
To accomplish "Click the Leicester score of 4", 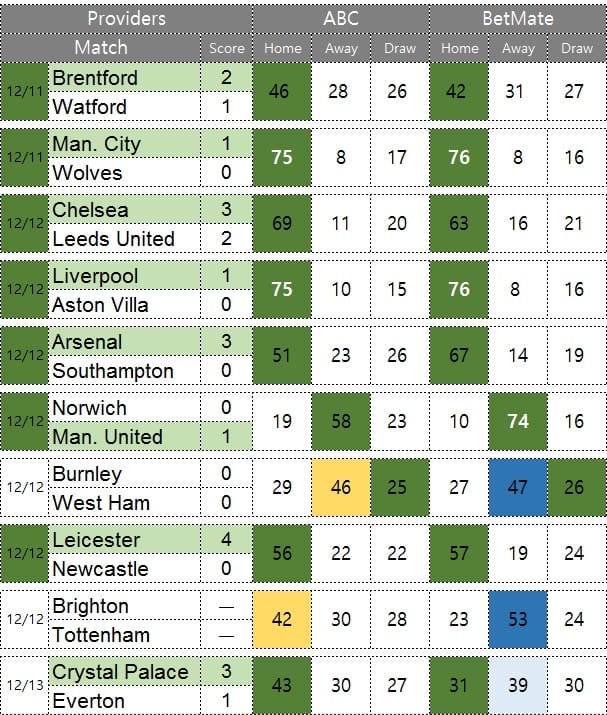I will (x=226, y=539).
